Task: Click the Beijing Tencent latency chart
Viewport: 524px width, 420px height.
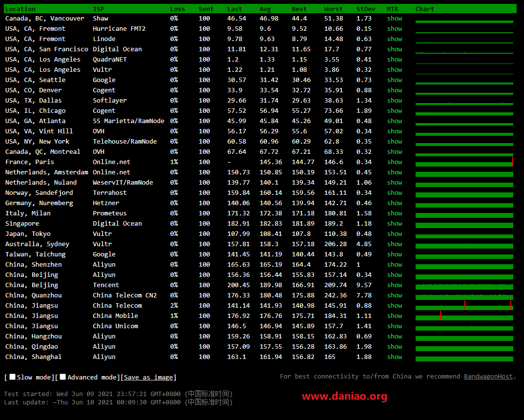Action: click(x=464, y=286)
